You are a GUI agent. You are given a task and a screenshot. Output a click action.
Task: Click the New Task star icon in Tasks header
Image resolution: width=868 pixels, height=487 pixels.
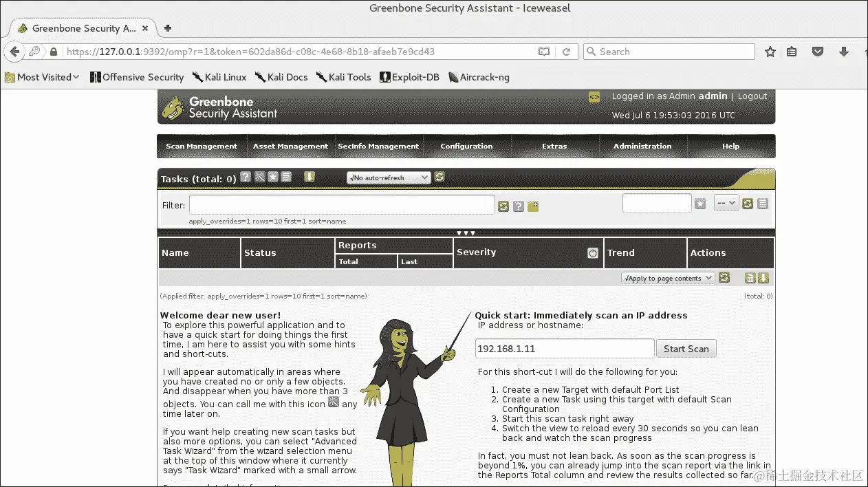click(x=273, y=177)
